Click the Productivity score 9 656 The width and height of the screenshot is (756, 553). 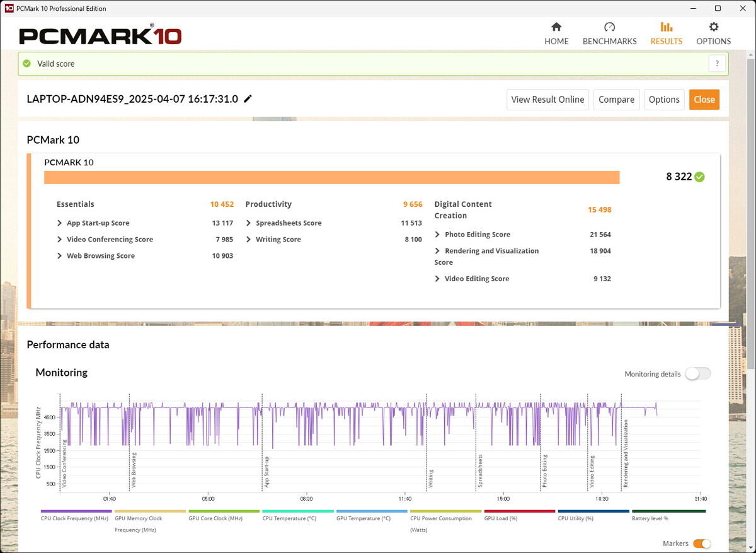click(x=413, y=204)
